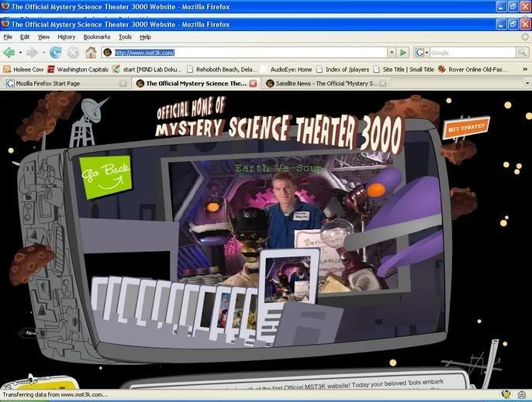This screenshot has height=402, width=532.
Task: Close the Official Mystery Science Theater tab
Action: tap(253, 84)
